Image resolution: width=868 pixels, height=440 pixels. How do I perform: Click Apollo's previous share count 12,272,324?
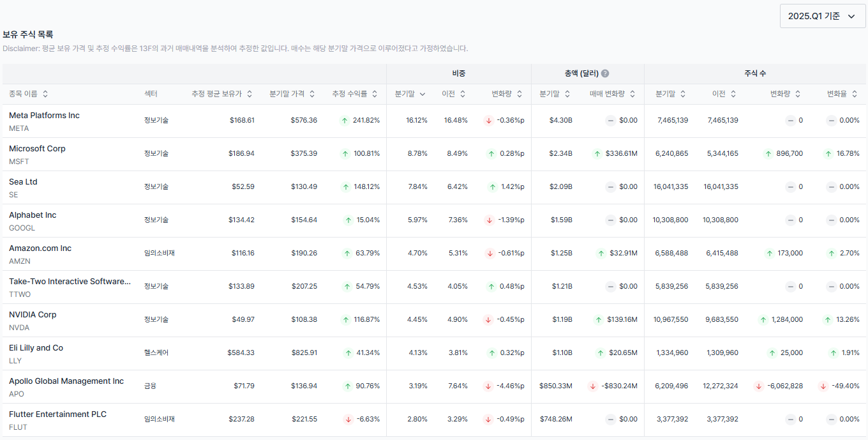720,386
